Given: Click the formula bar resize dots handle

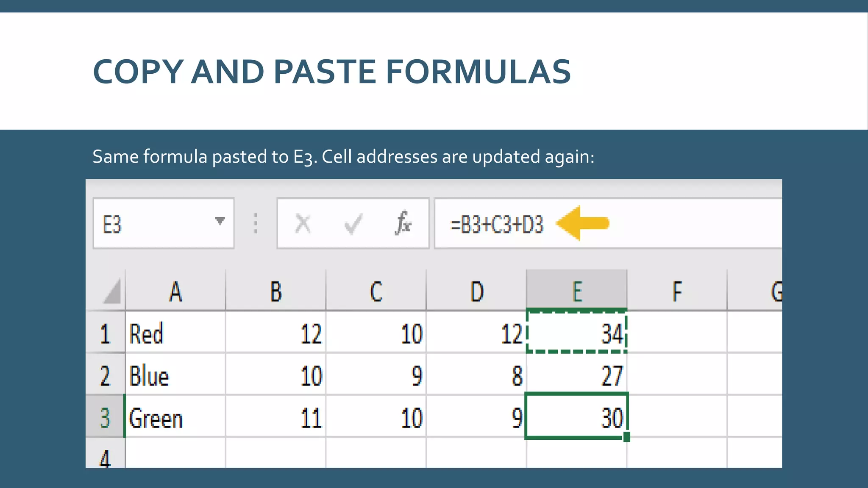Looking at the screenshot, I should click(x=256, y=223).
